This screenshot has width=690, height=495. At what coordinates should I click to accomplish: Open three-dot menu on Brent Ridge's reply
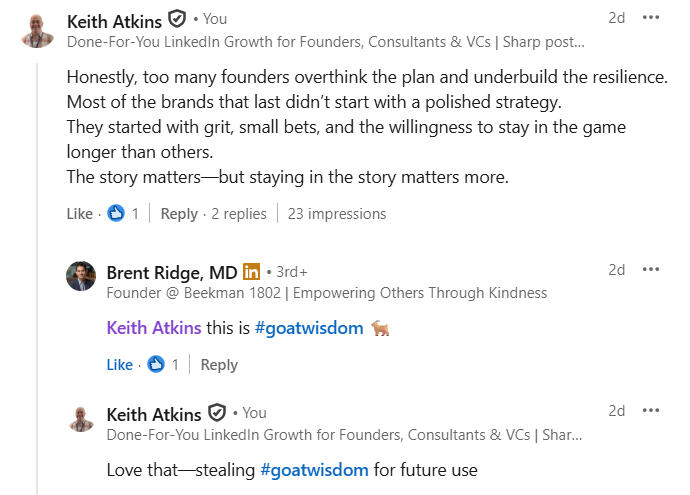point(650,269)
